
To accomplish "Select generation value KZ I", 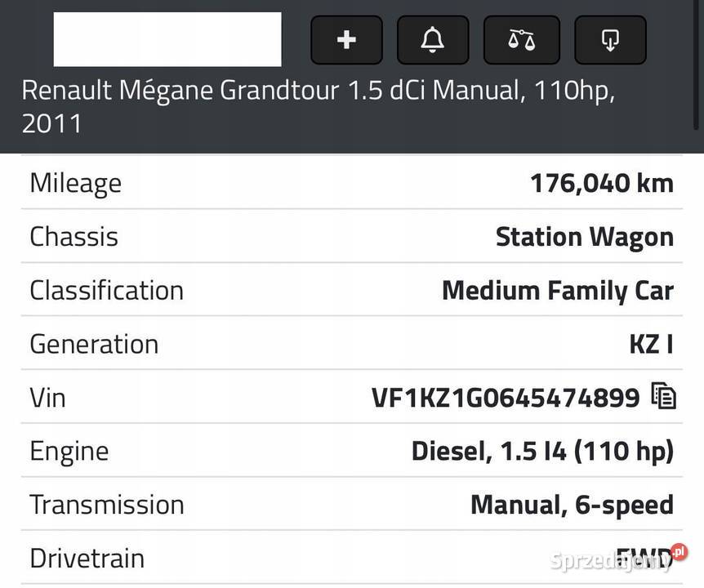I will 651,344.
